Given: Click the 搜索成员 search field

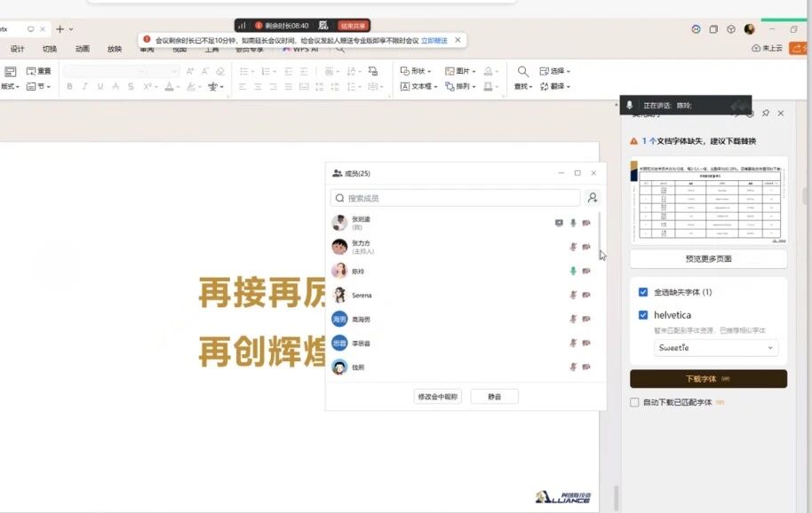Looking at the screenshot, I should tap(455, 198).
